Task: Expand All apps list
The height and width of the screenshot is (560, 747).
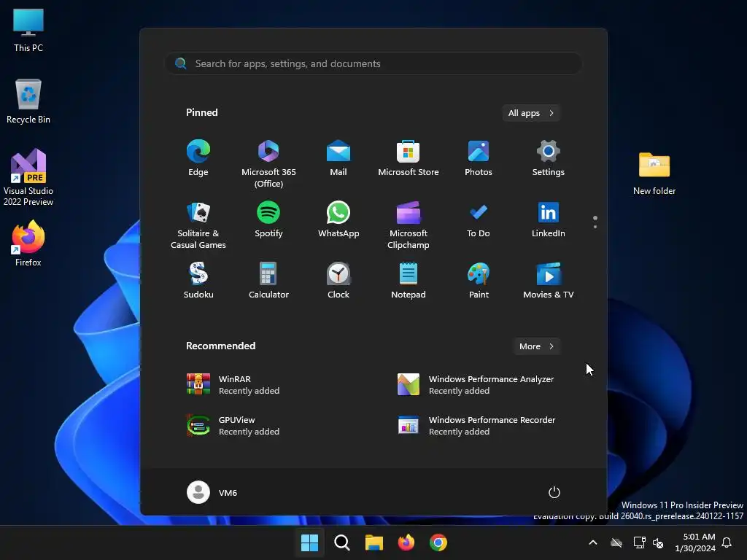Action: click(x=531, y=113)
